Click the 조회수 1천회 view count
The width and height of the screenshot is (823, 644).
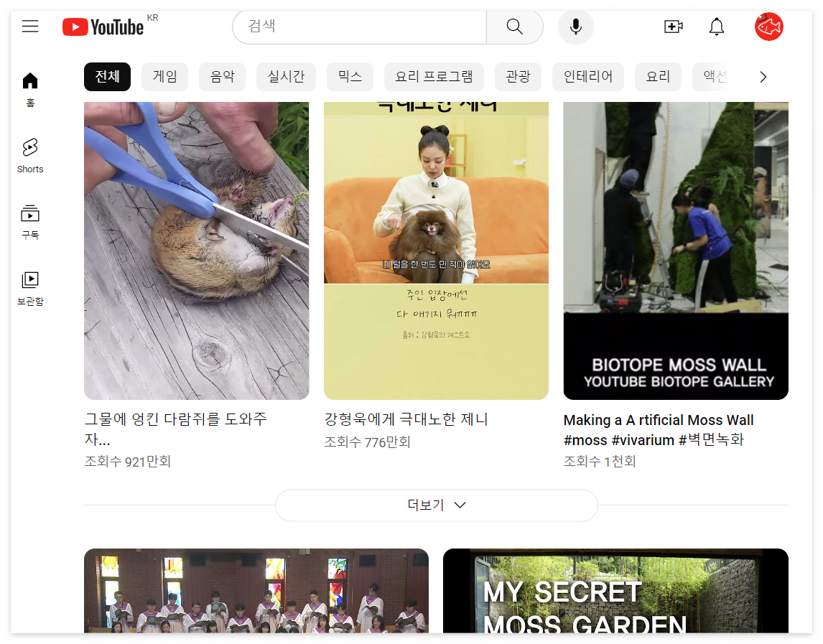600,462
